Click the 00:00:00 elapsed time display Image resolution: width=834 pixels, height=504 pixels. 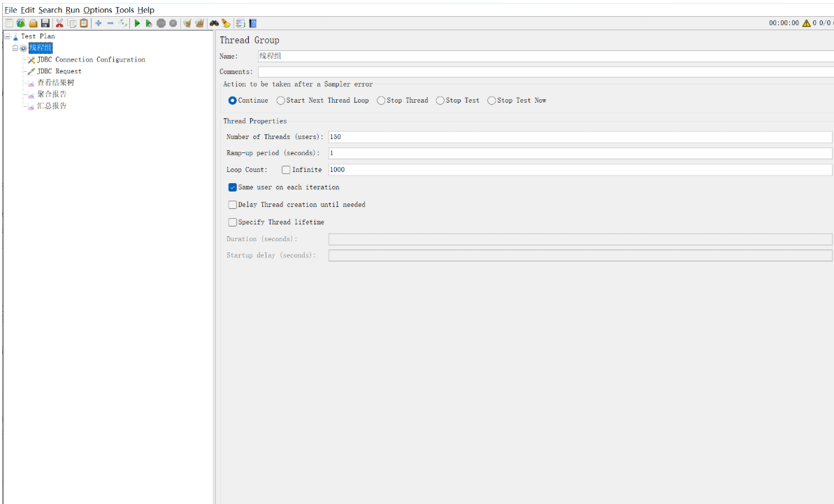point(784,23)
